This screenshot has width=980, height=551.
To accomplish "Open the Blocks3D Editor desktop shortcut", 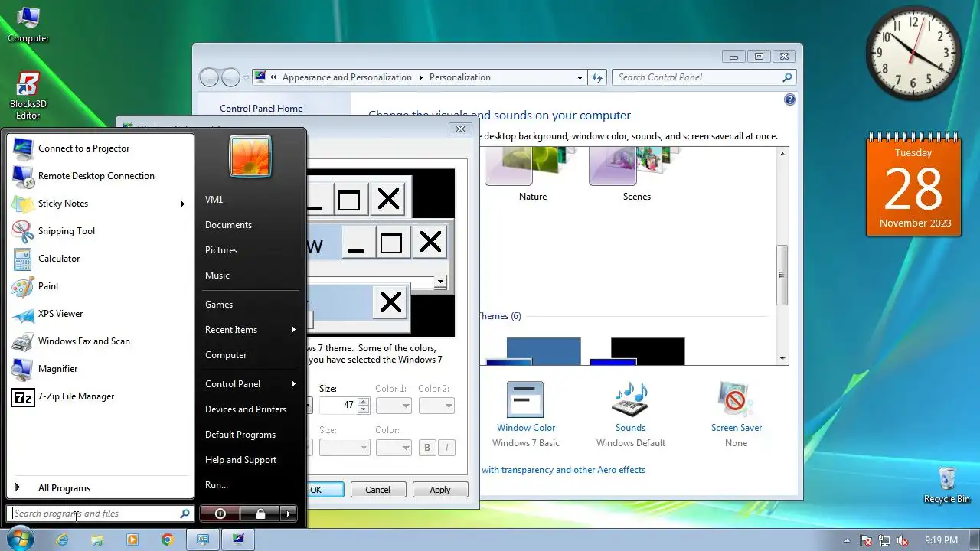I will tap(28, 96).
